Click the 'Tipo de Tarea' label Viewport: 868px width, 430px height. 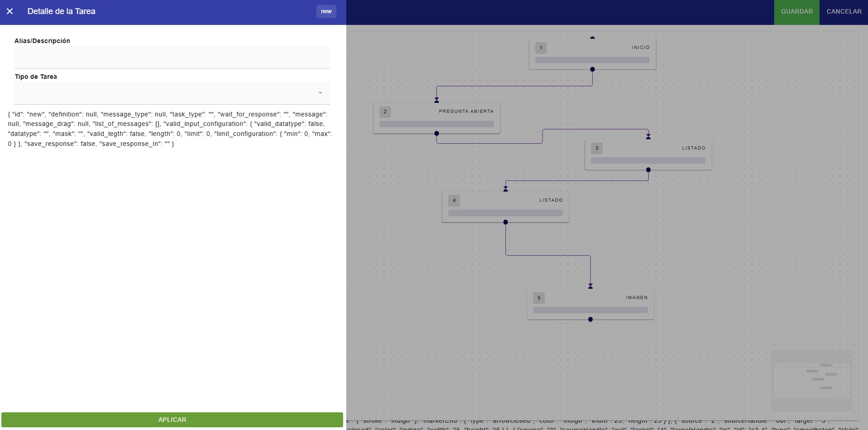[x=36, y=77]
